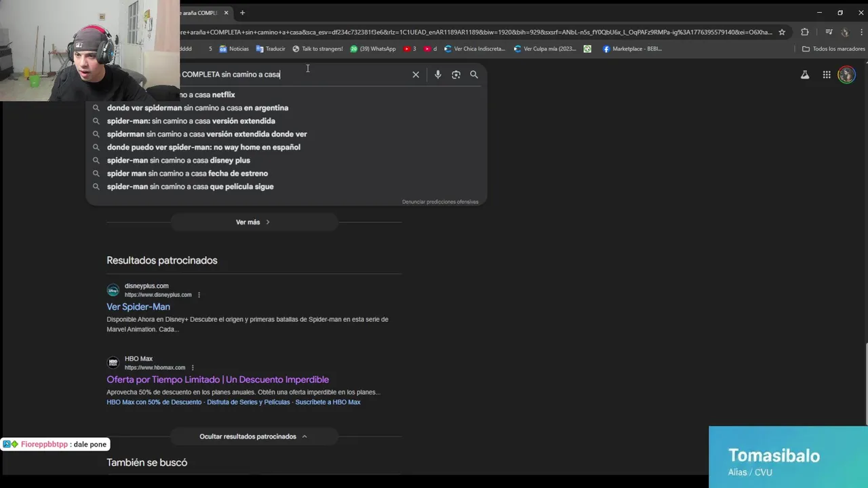Close the current Chrome tab
This screenshot has height=488, width=868.
click(226, 13)
